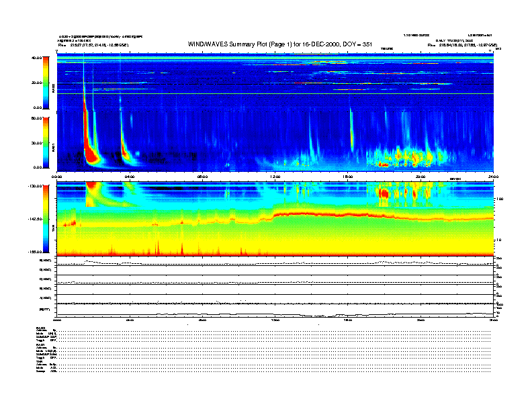Click the vertical TNR axis label

tap(53, 230)
